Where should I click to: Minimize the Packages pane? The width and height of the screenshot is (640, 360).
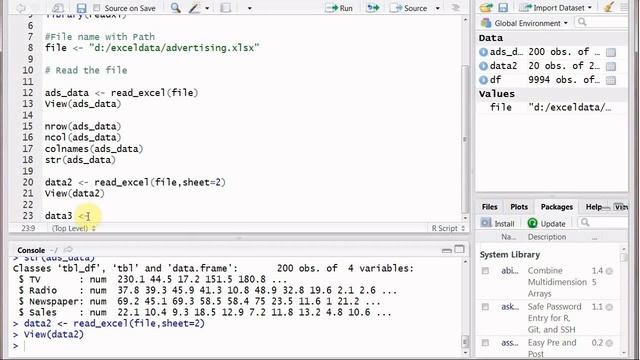click(606, 207)
